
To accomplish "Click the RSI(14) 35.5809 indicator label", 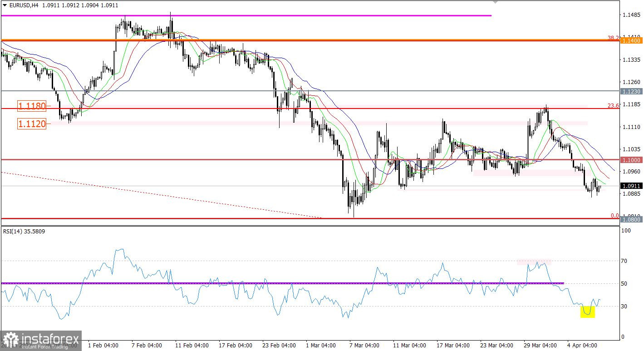I will (25, 232).
